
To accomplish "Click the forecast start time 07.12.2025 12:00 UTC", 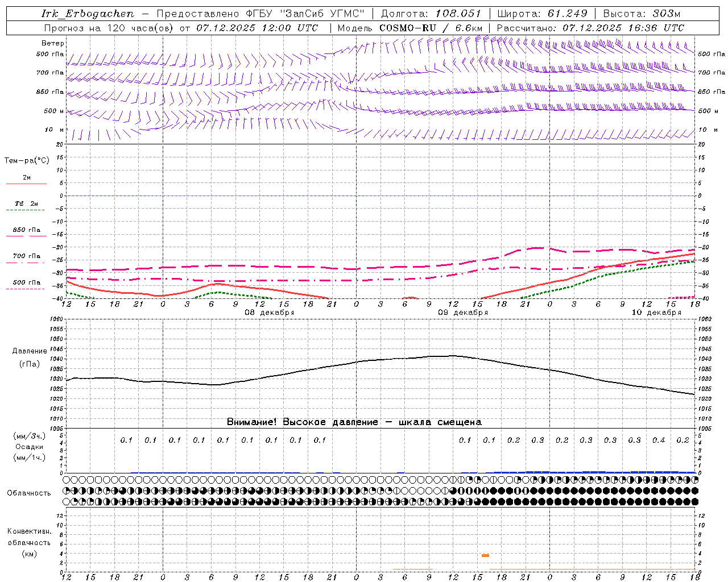I will click(x=257, y=28).
